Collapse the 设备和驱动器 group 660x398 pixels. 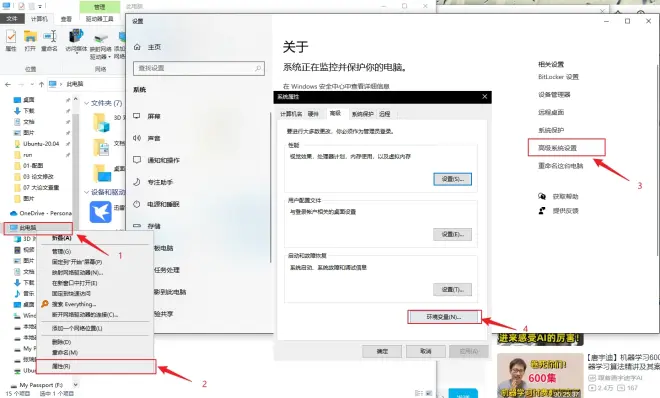pyautogui.click(x=86, y=192)
